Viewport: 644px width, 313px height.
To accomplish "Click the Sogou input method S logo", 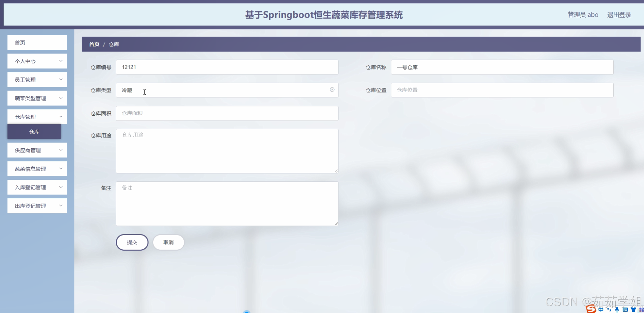I will (591, 309).
